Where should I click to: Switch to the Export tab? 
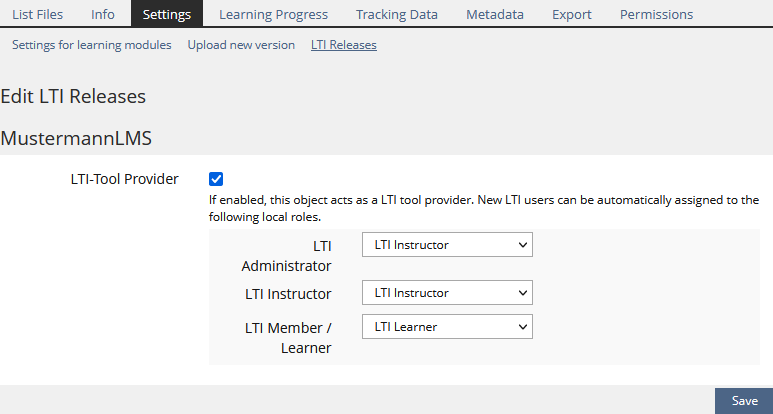572,14
